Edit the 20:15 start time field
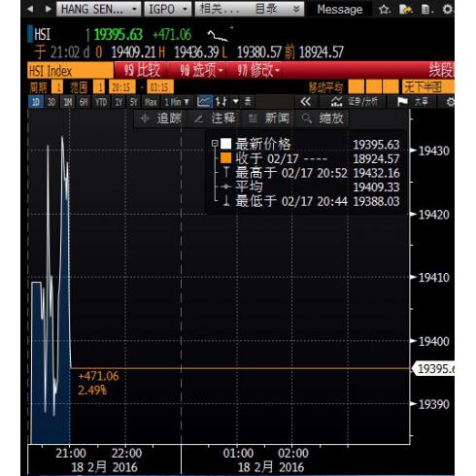Image resolution: width=476 pixels, height=476 pixels. (x=121, y=87)
